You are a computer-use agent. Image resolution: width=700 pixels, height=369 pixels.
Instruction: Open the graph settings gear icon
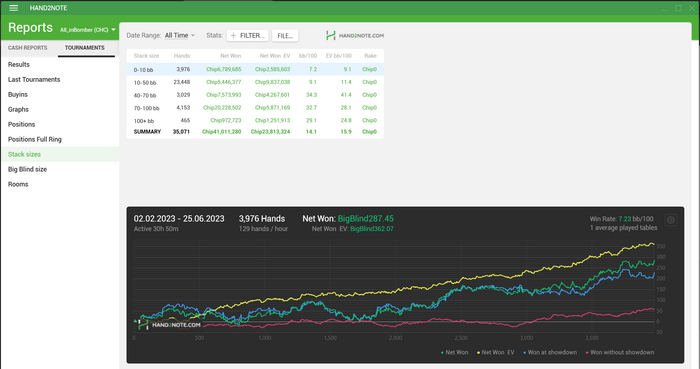click(x=671, y=220)
